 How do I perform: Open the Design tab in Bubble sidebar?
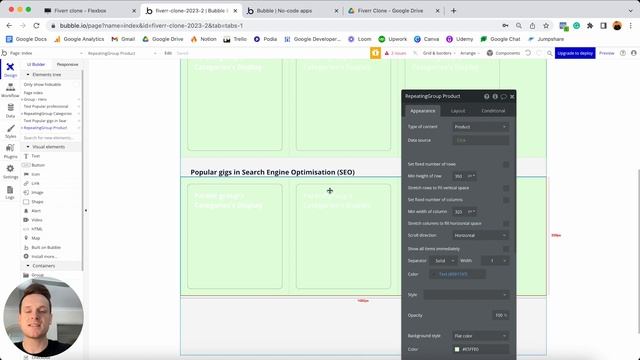click(x=10, y=70)
